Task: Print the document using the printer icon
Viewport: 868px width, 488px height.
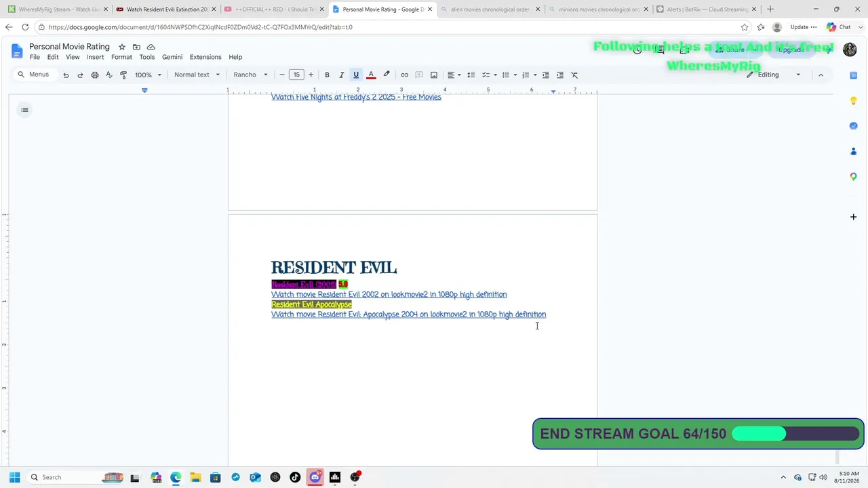Action: pyautogui.click(x=94, y=75)
